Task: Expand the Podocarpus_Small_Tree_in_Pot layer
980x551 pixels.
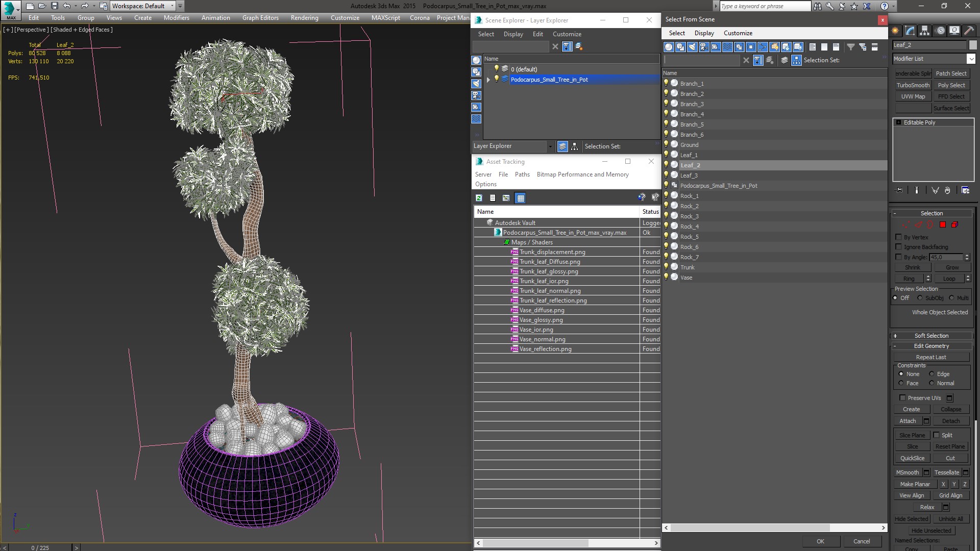Action: pos(488,80)
